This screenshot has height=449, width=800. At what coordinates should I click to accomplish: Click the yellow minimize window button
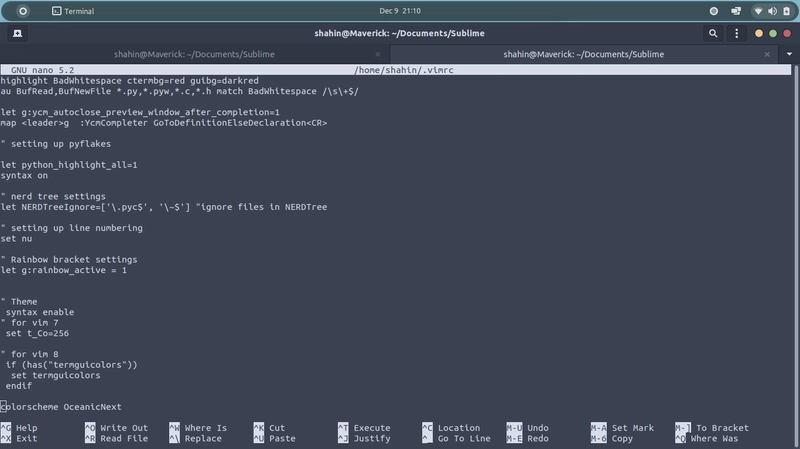click(x=759, y=33)
